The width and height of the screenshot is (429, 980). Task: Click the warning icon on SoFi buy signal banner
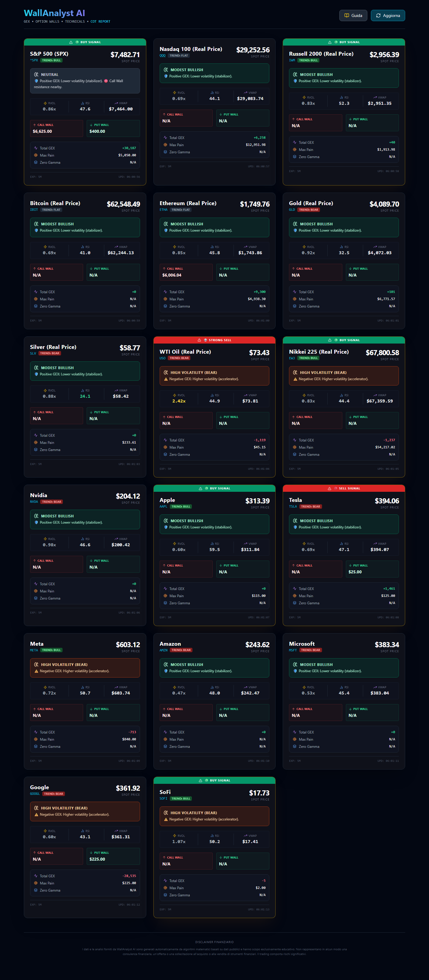click(x=200, y=780)
